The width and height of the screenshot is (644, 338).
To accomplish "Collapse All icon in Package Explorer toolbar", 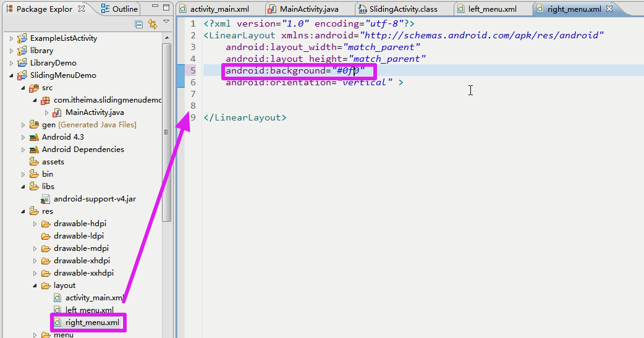I will point(139,24).
